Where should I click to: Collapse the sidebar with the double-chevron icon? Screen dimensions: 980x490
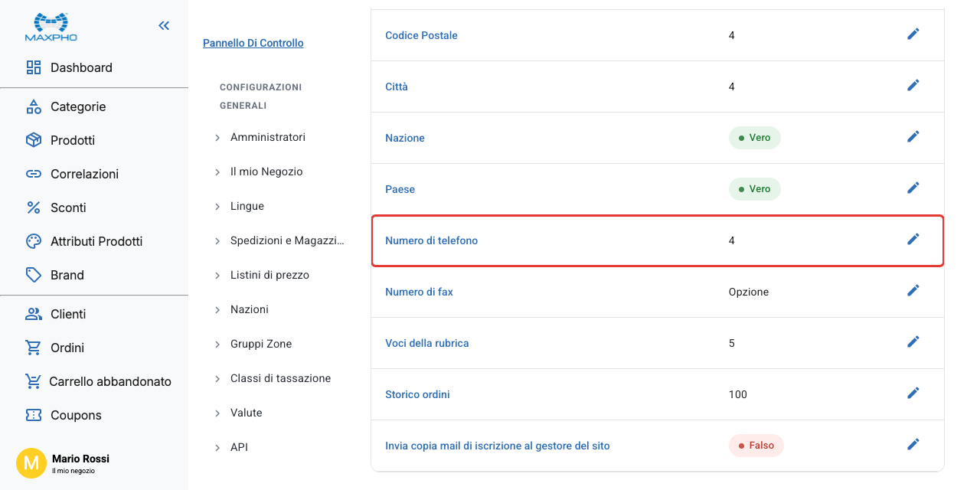click(x=164, y=26)
